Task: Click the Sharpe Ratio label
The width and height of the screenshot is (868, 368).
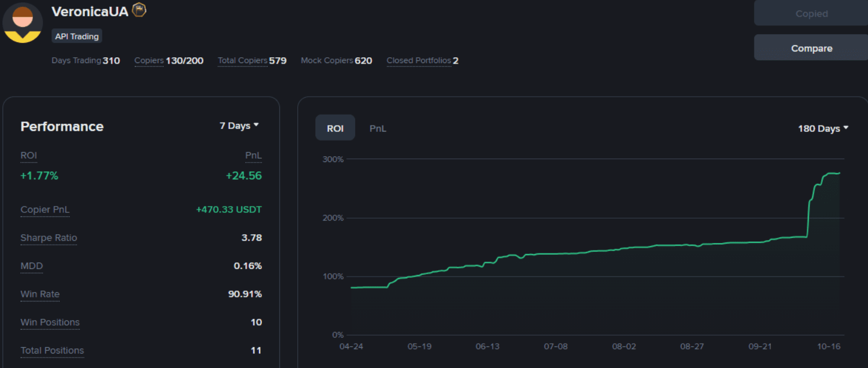Action: coord(49,238)
